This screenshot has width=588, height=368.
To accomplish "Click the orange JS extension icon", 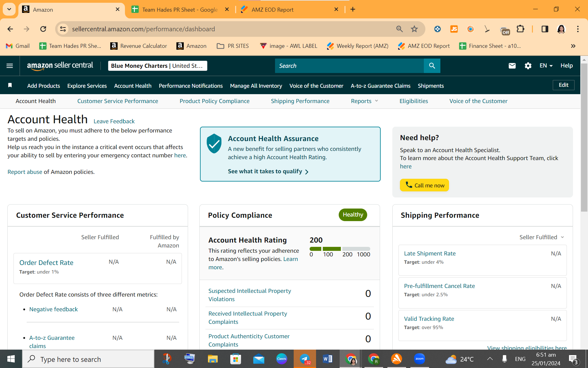I will point(454,29).
